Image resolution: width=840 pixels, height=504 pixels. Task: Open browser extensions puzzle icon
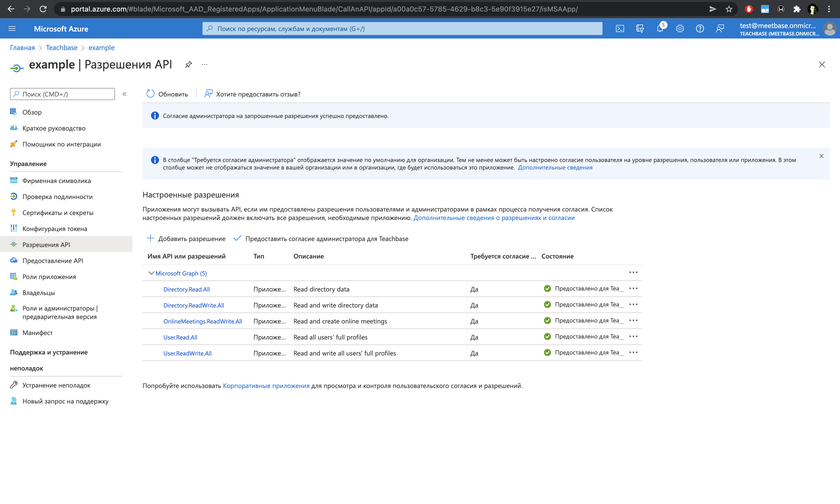click(797, 9)
